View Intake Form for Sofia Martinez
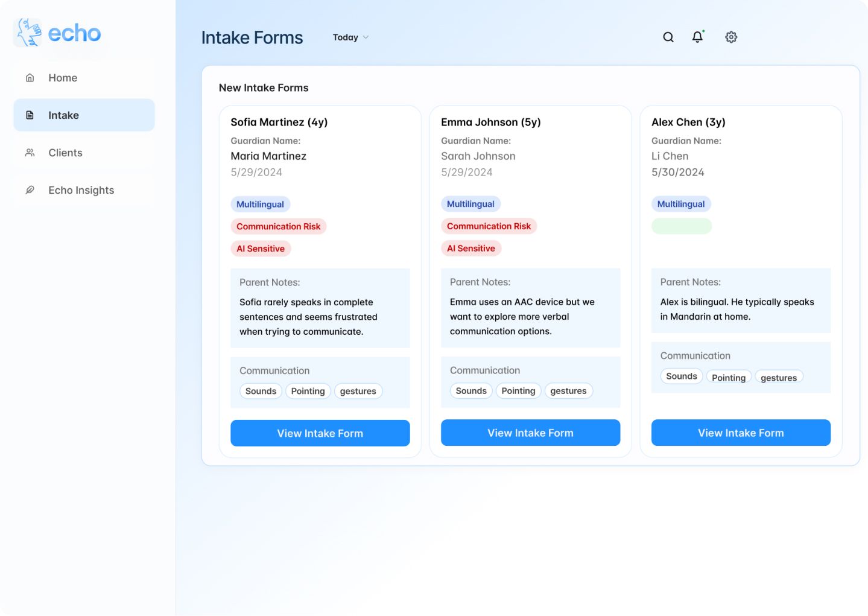The height and width of the screenshot is (616, 868). (x=320, y=433)
